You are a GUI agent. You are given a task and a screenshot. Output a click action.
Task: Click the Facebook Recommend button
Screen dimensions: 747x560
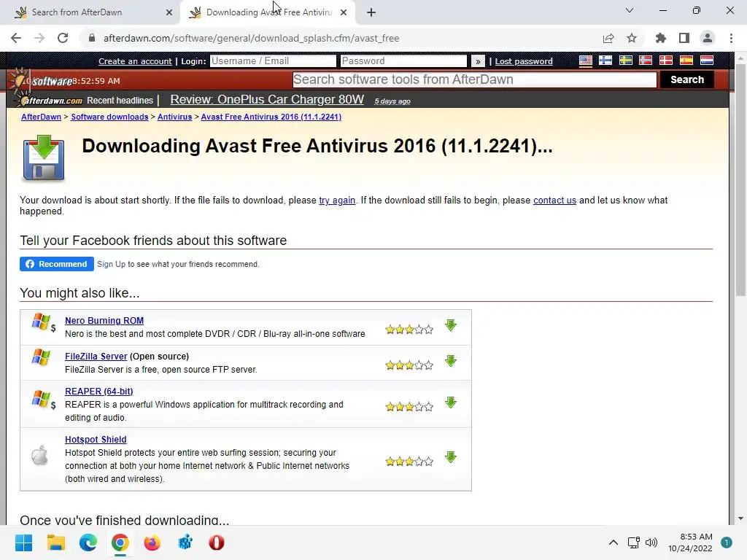[x=57, y=264]
